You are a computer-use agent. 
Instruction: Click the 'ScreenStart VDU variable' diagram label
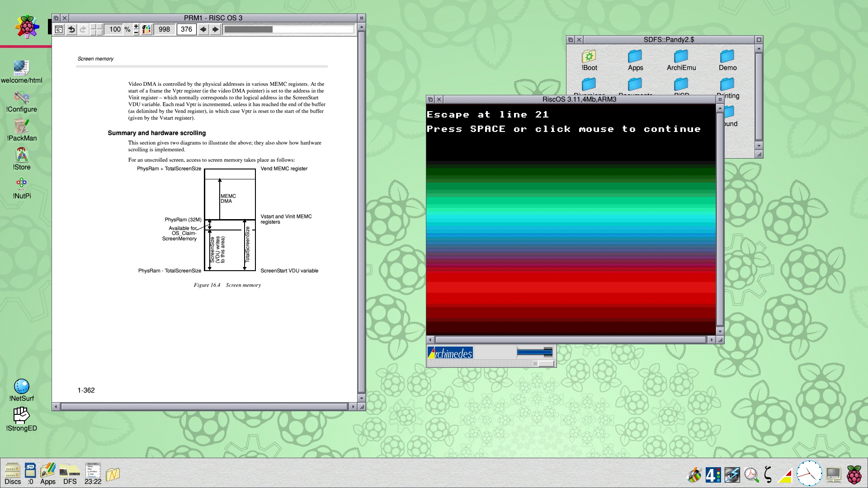(x=289, y=271)
